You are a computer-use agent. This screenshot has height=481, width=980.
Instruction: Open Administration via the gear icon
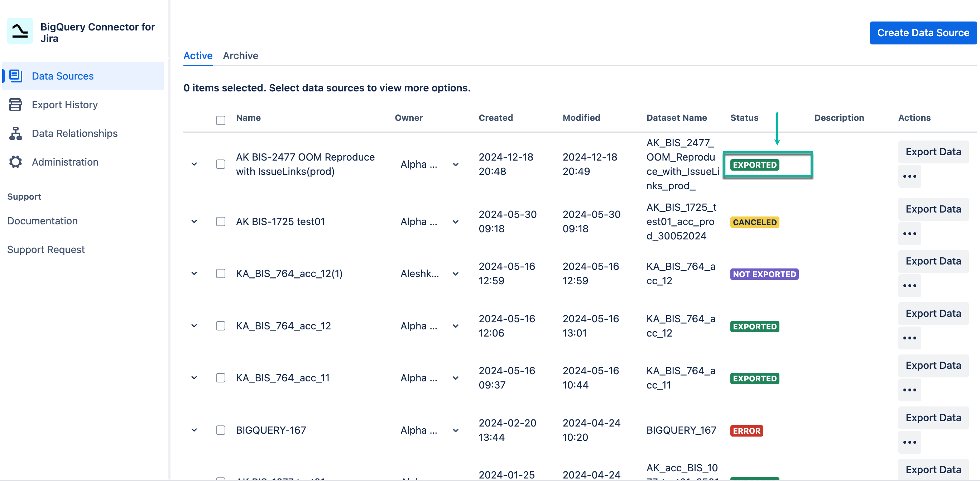tap(15, 162)
